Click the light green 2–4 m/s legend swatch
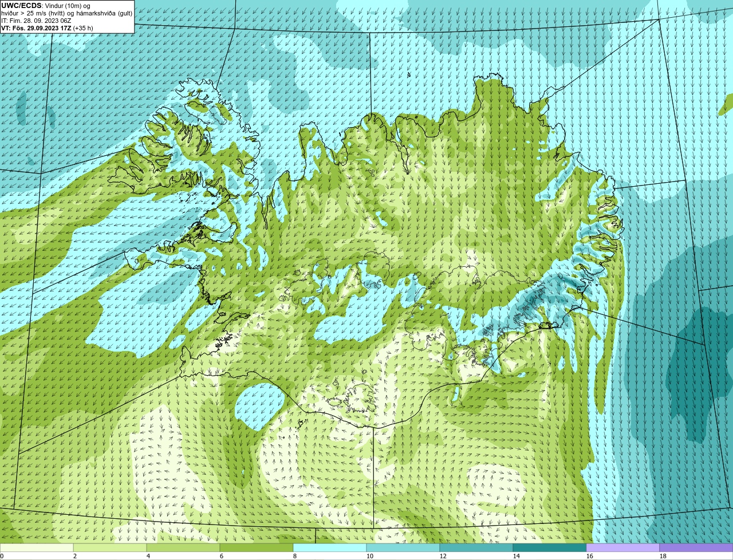 (x=110, y=547)
